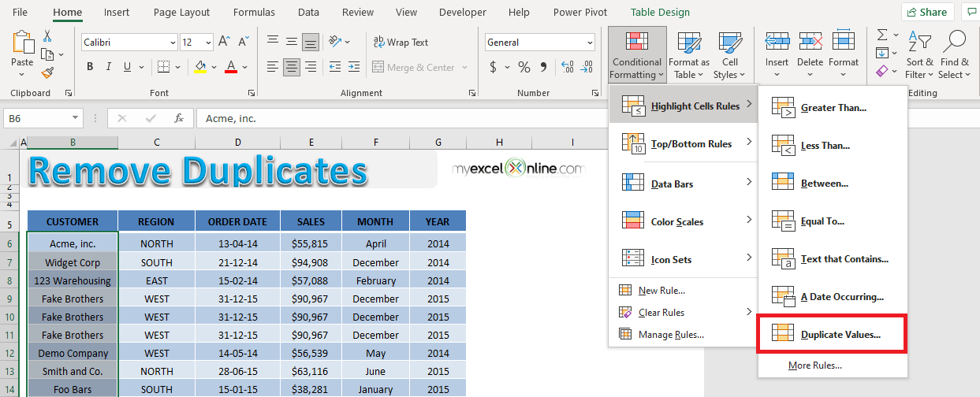Image resolution: width=980 pixels, height=397 pixels.
Task: Expand the General number format dropdown
Action: point(540,42)
